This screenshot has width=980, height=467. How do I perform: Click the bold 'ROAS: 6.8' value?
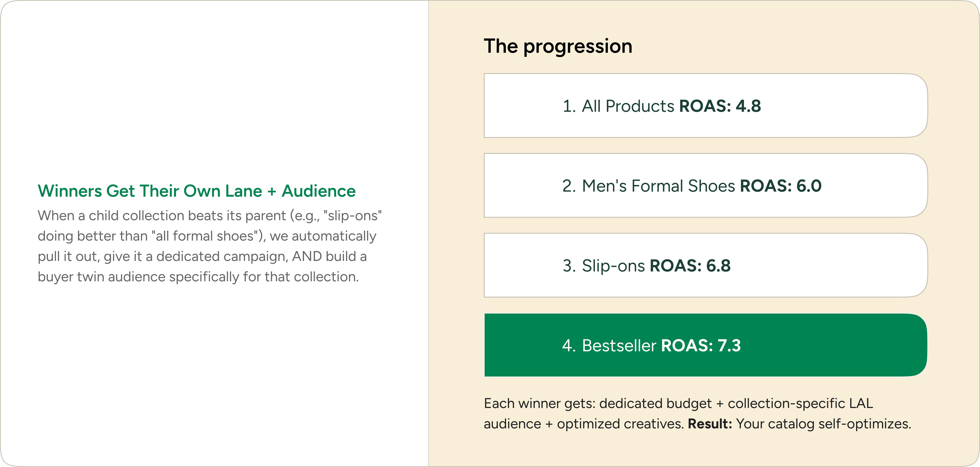tap(690, 266)
